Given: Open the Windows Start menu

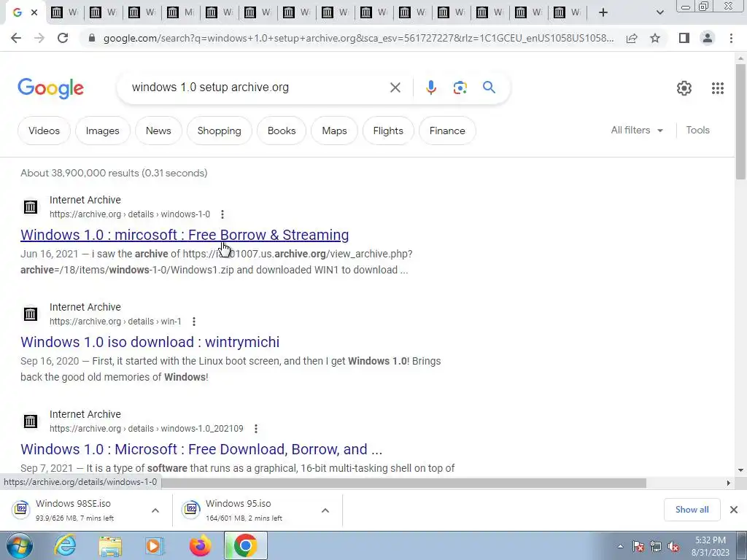Looking at the screenshot, I should coord(19,545).
